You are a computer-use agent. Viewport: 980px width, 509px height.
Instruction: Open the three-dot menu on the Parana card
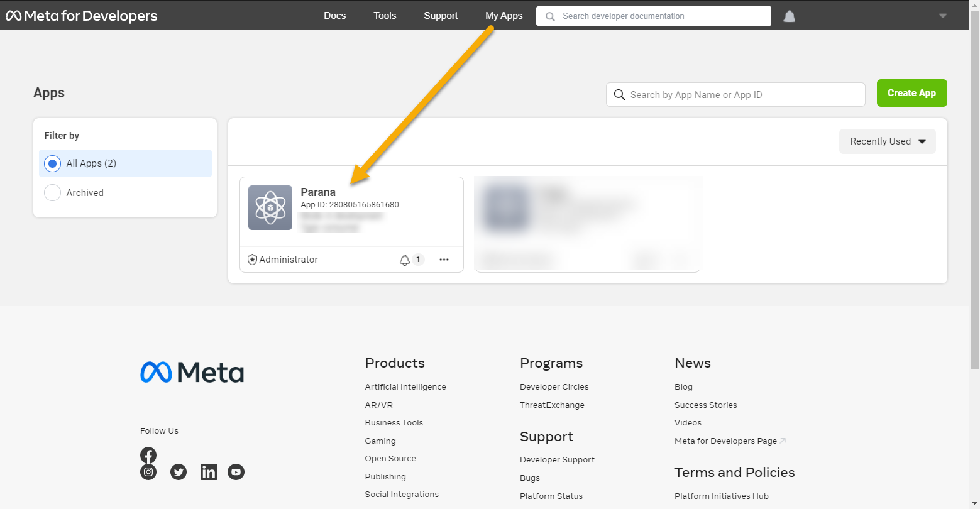[444, 260]
